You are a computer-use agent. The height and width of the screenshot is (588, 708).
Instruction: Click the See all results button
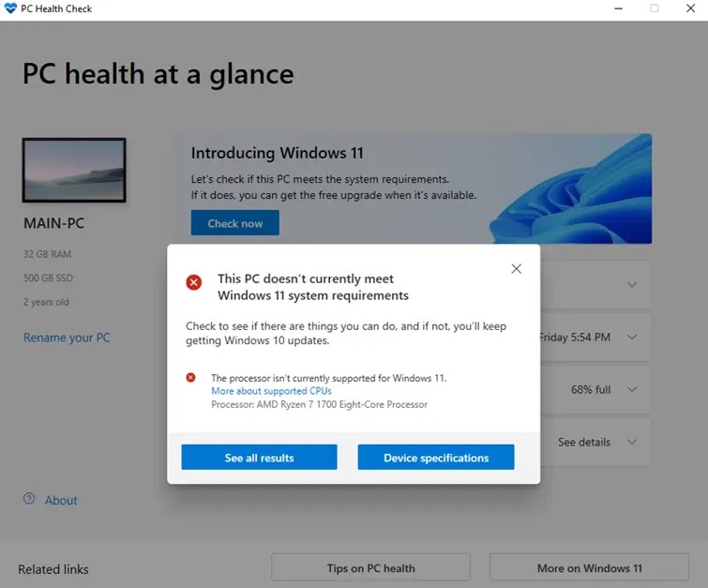[259, 457]
